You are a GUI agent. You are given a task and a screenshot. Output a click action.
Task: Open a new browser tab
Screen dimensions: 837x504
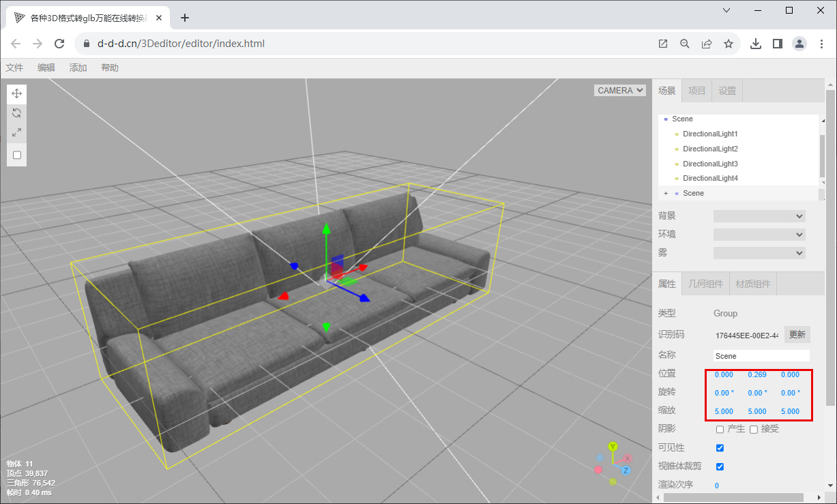click(184, 18)
